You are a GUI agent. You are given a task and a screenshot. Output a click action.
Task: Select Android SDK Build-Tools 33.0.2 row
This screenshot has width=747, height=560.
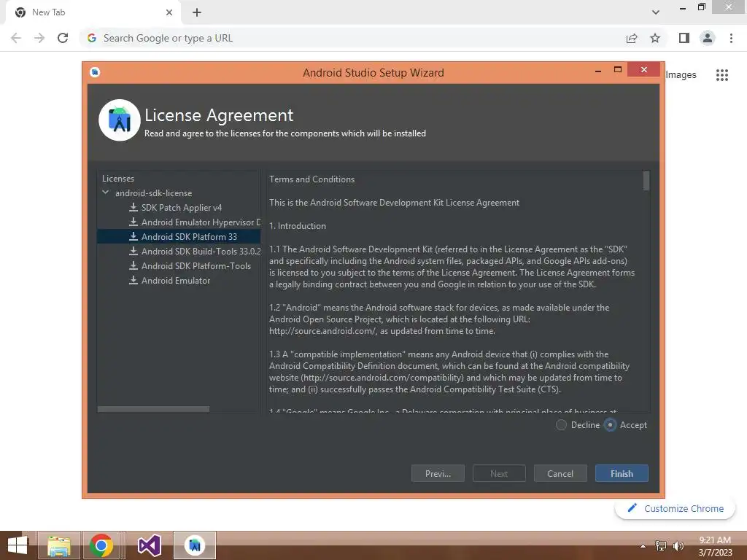[179, 251]
